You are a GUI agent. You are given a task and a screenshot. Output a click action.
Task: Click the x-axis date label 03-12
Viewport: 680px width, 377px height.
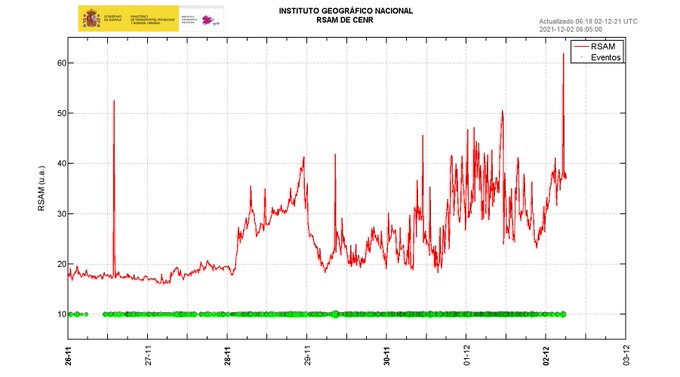[626, 355]
